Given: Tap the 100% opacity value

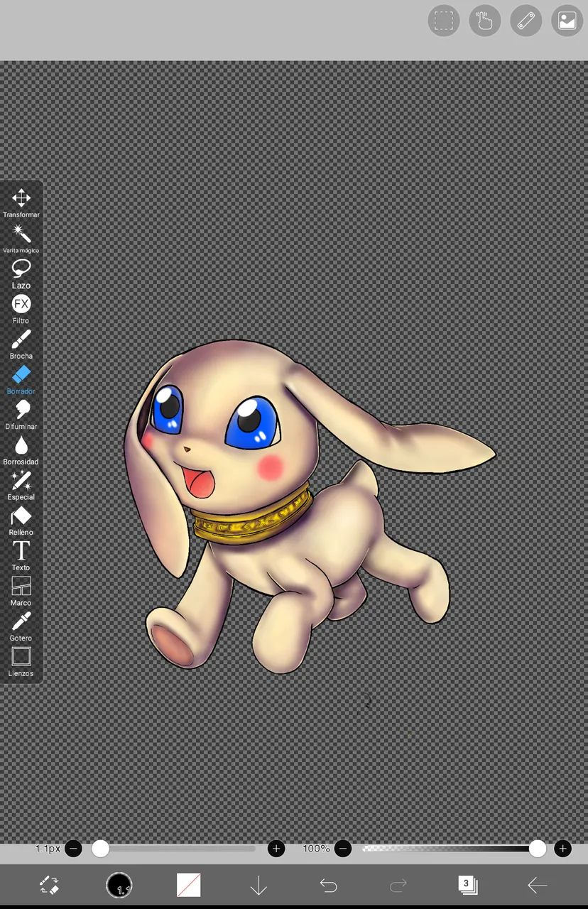Looking at the screenshot, I should [x=316, y=849].
